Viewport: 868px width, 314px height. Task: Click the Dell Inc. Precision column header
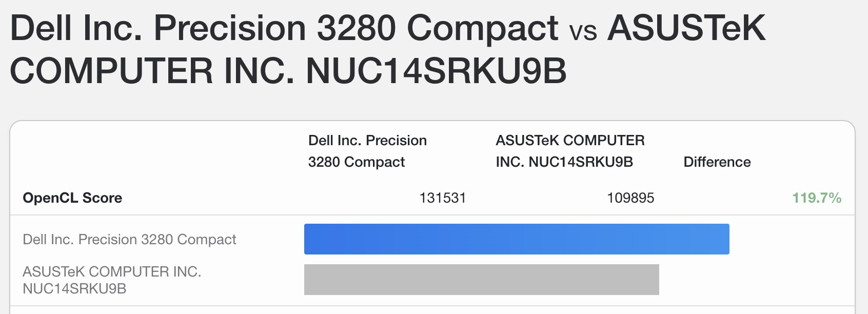[367, 141]
